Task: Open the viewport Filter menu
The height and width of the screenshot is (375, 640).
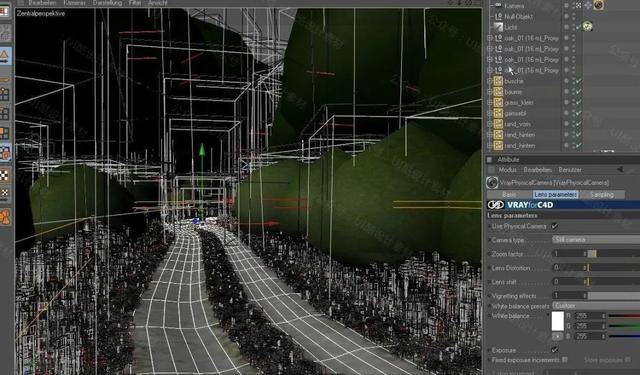Action: (x=135, y=3)
